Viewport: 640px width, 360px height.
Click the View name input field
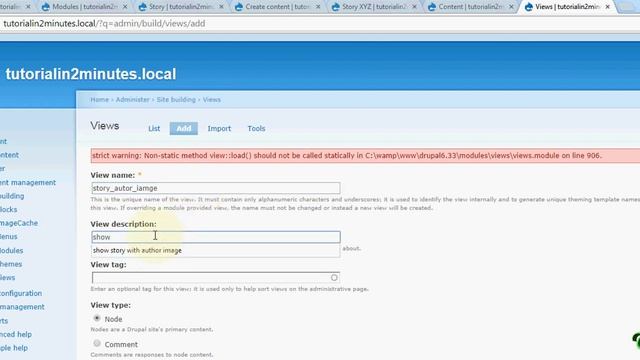pyautogui.click(x=216, y=188)
